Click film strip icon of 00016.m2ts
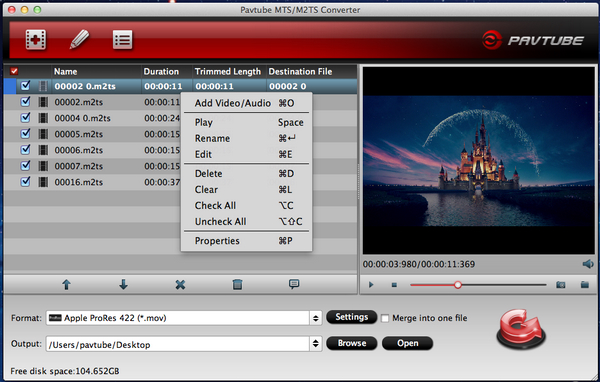Screen dimensions: 600x382 coord(43,182)
